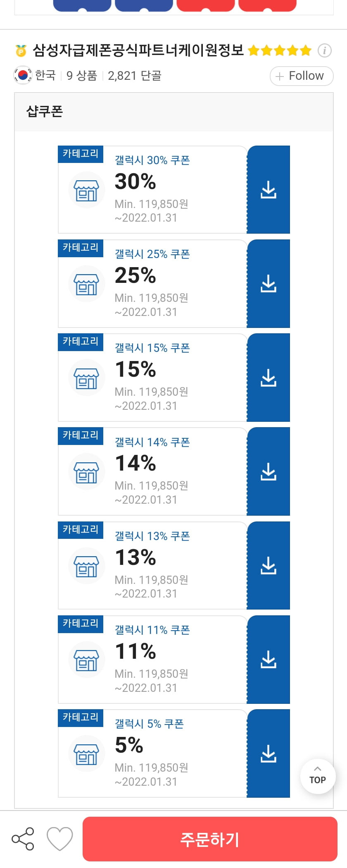
Task: Tap the share icon
Action: click(23, 839)
